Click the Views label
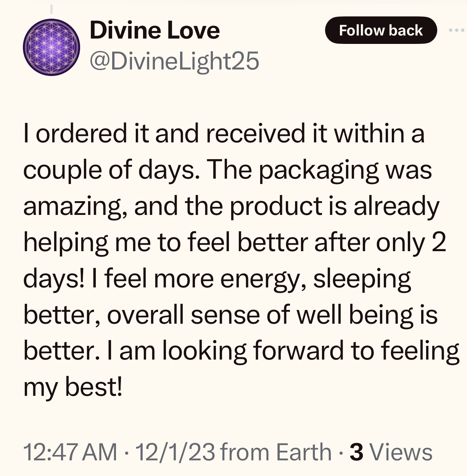The height and width of the screenshot is (476, 467). coord(401,452)
